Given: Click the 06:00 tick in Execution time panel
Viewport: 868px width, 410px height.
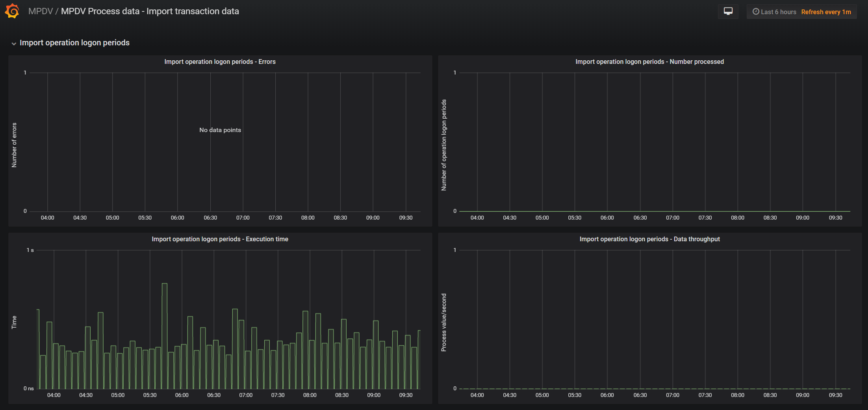Looking at the screenshot, I should pos(182,395).
